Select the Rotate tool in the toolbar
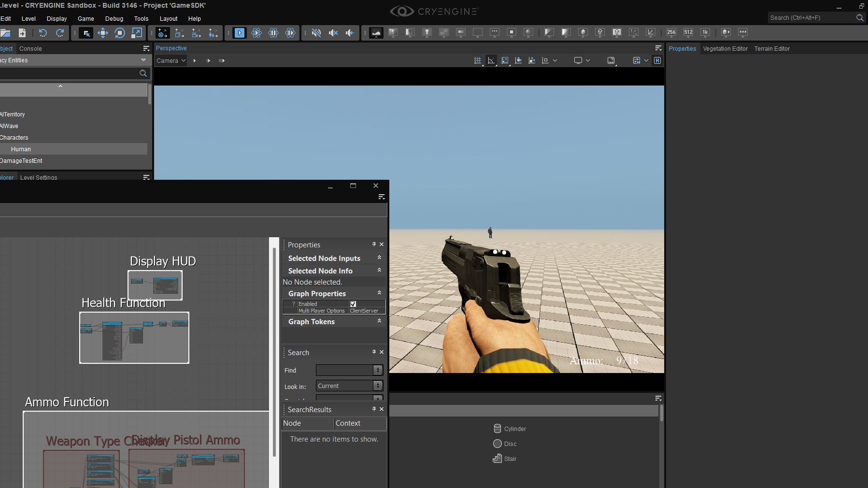Viewport: 868px width, 488px height. tap(119, 33)
